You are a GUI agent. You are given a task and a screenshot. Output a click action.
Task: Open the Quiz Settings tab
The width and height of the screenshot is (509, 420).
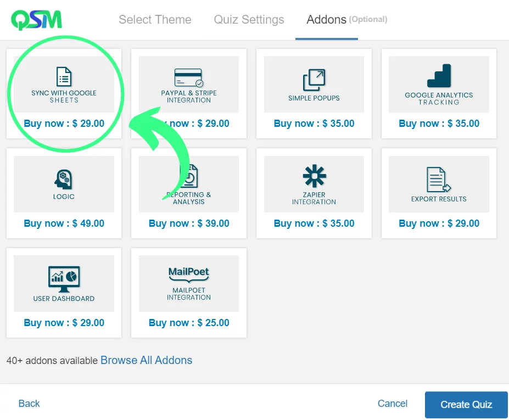(249, 19)
